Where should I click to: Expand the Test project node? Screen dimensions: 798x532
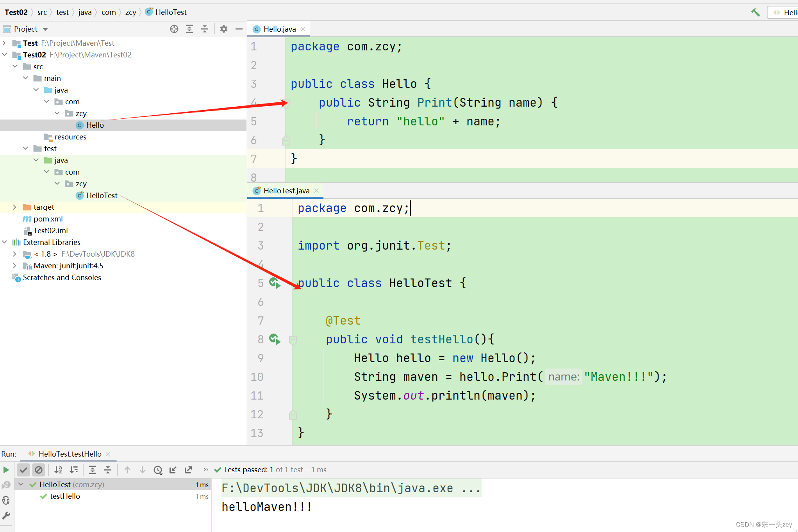tap(4, 43)
